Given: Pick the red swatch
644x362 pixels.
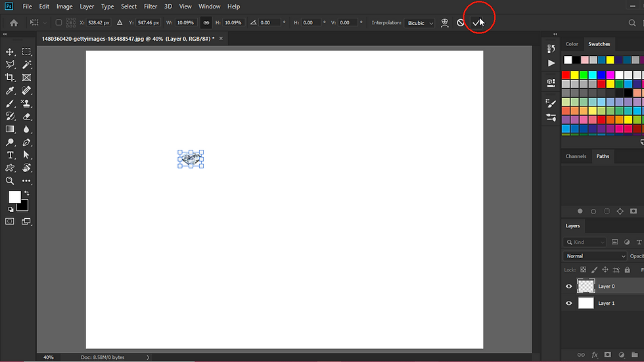Looking at the screenshot, I should coord(566,75).
